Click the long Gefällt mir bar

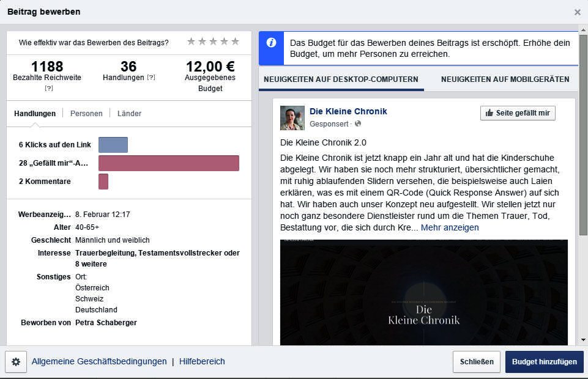point(169,163)
